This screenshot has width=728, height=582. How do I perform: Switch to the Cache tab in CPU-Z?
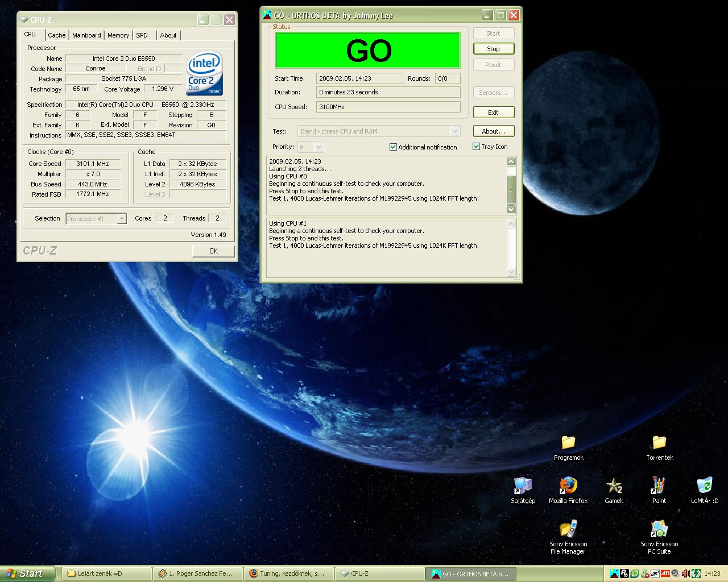pyautogui.click(x=57, y=35)
